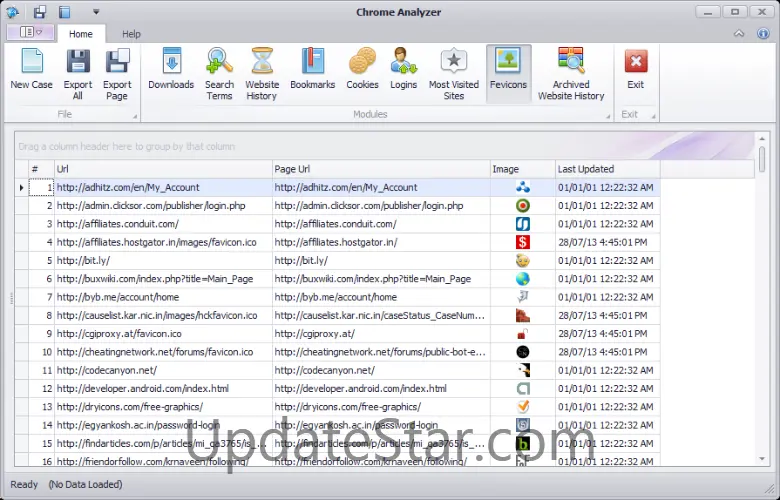Image resolution: width=780 pixels, height=500 pixels.
Task: Click Page Url http://admin.clicksor.com/publisher/login.php
Action: coord(381,205)
